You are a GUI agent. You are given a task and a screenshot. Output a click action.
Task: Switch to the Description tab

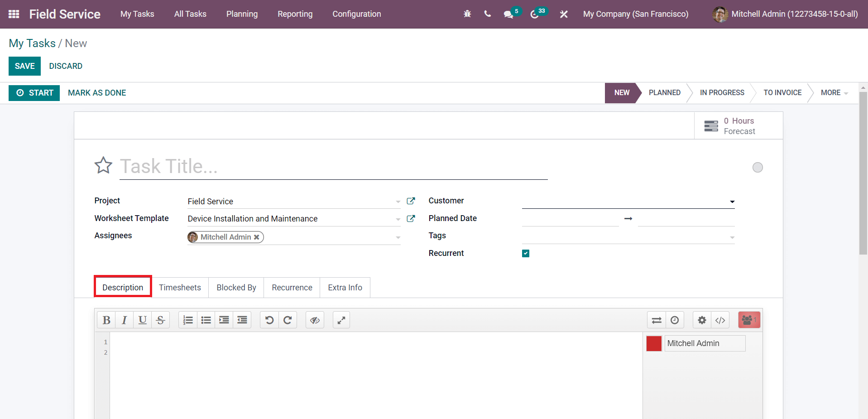123,287
